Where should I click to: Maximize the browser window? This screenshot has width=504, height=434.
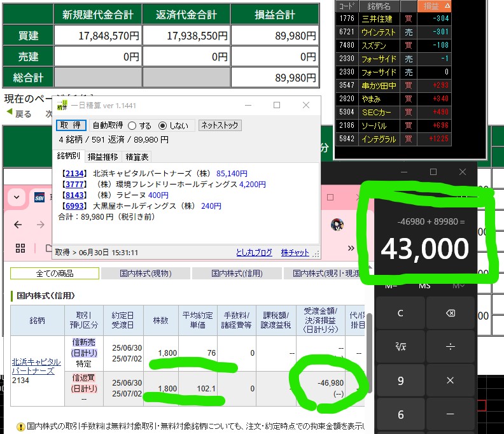tap(330, 197)
